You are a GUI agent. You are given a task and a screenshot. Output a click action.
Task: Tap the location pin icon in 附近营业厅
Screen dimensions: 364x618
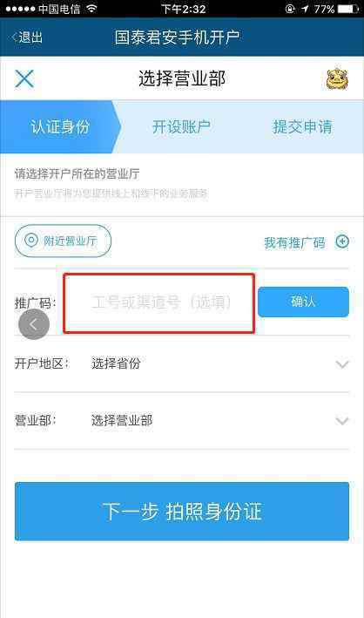31,240
